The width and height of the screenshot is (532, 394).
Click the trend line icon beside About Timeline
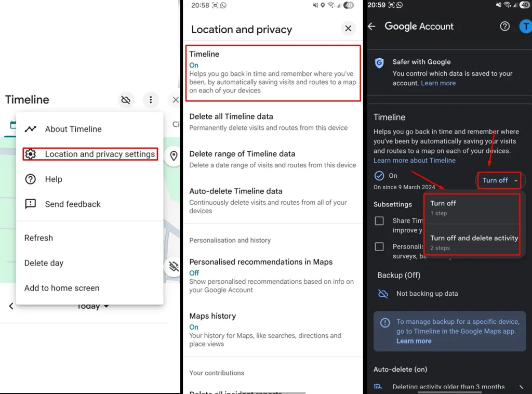(x=31, y=129)
